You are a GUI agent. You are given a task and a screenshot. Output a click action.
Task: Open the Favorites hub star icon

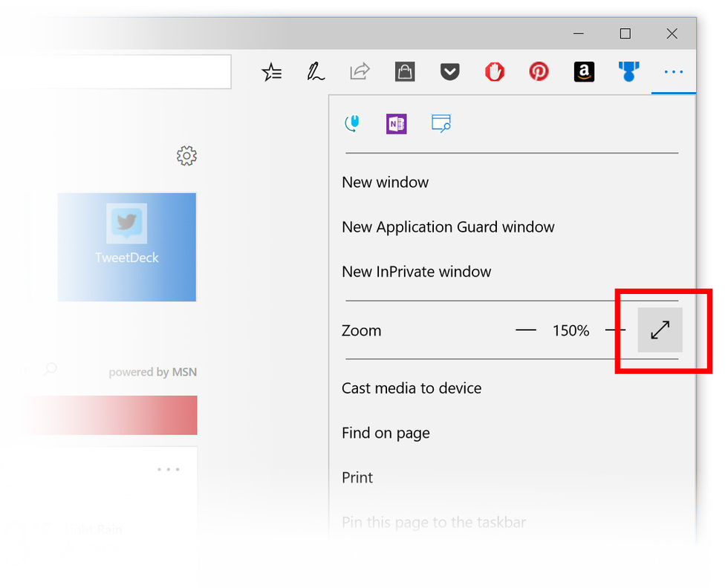[272, 72]
